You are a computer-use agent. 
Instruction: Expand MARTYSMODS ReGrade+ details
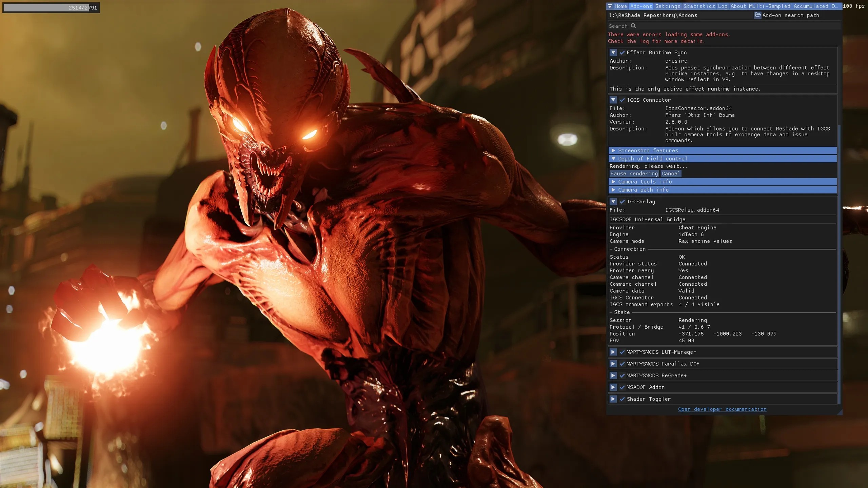pos(613,375)
